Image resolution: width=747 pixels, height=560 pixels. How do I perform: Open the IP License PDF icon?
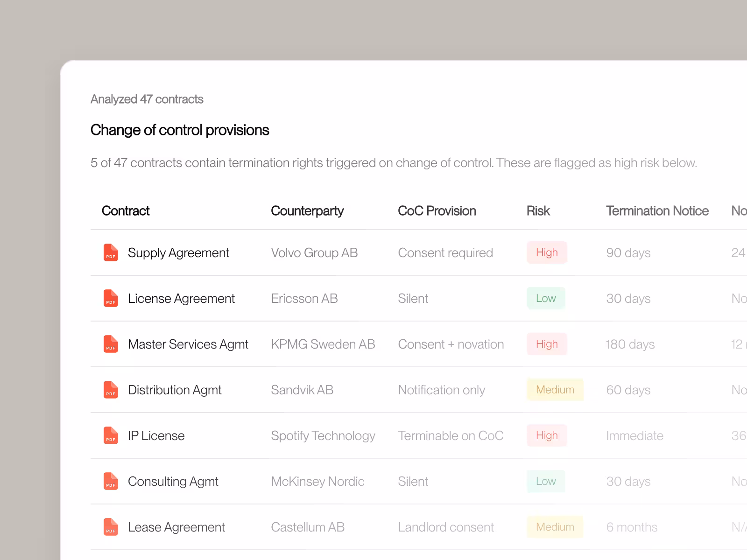pos(111,435)
